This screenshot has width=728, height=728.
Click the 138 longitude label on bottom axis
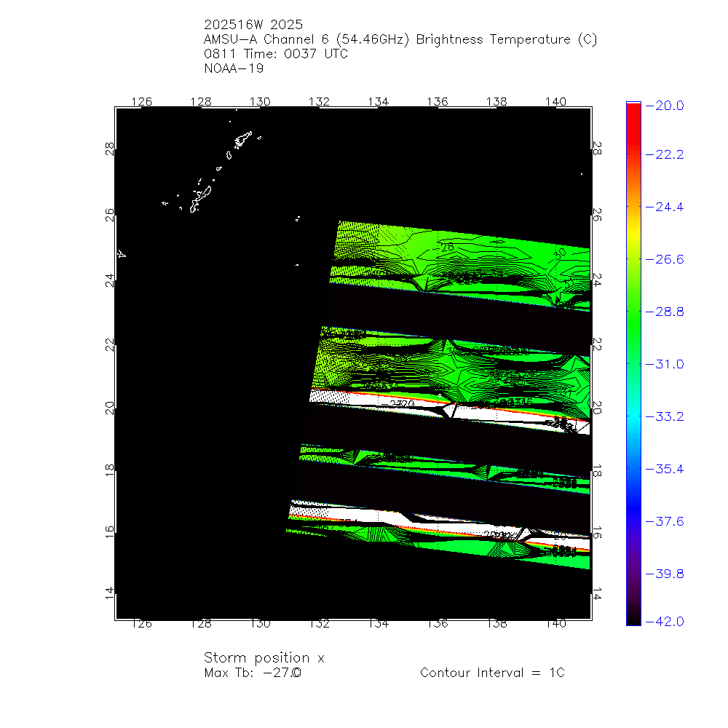[x=496, y=624]
